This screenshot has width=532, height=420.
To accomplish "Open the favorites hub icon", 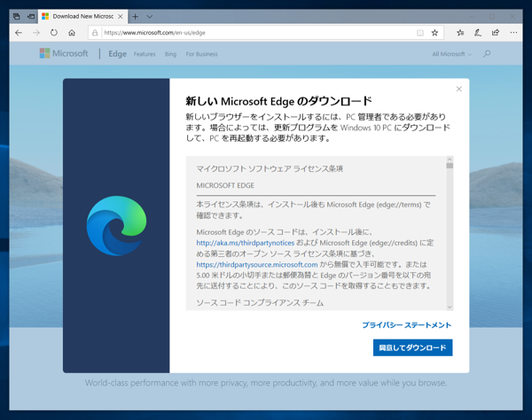I will [x=460, y=33].
